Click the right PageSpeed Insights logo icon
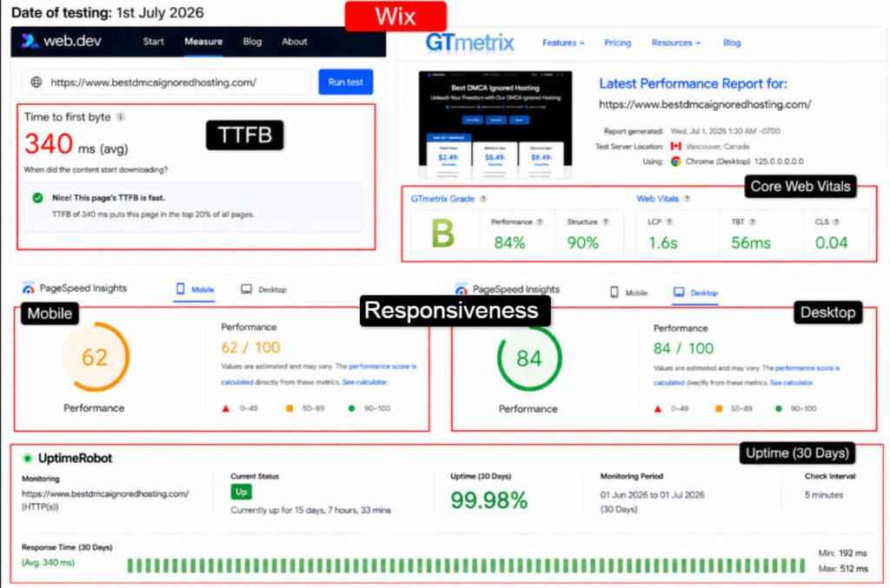890x588 pixels. (x=462, y=290)
